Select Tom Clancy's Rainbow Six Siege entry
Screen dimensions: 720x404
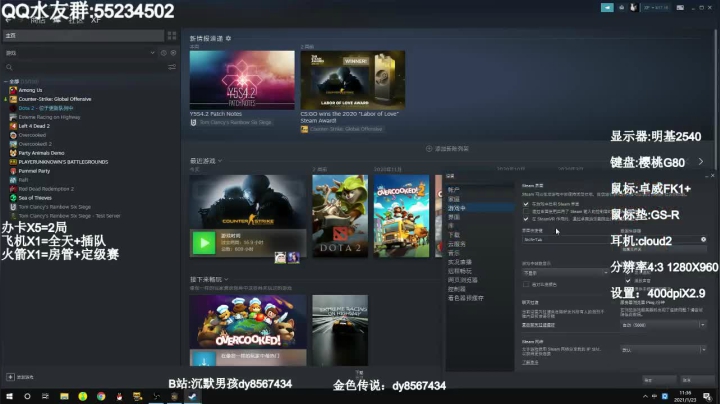click(55, 207)
